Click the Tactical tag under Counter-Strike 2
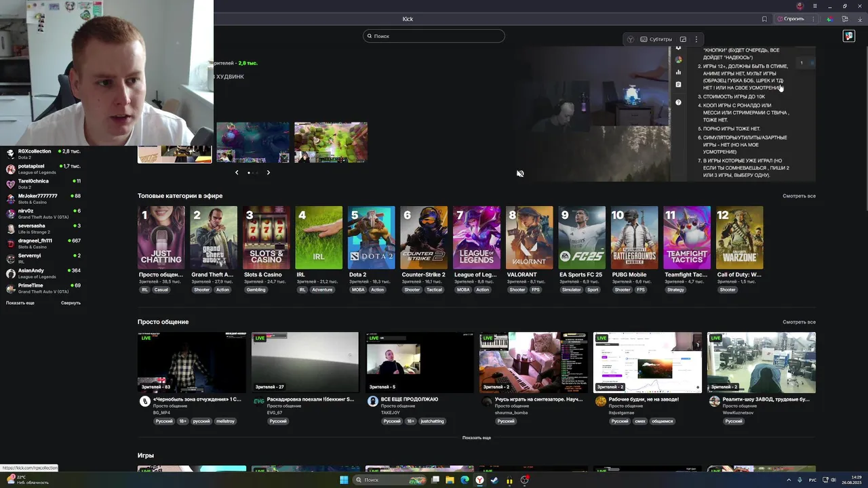The width and height of the screenshot is (868, 488). pos(434,289)
